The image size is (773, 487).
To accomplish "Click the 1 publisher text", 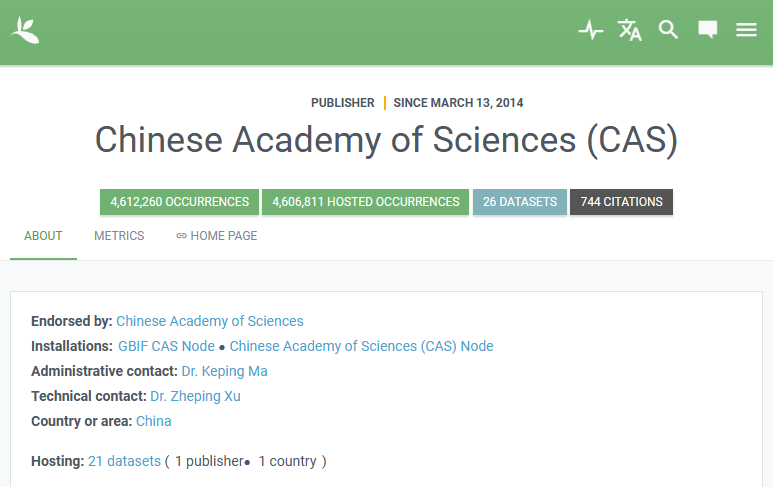I will 210,461.
